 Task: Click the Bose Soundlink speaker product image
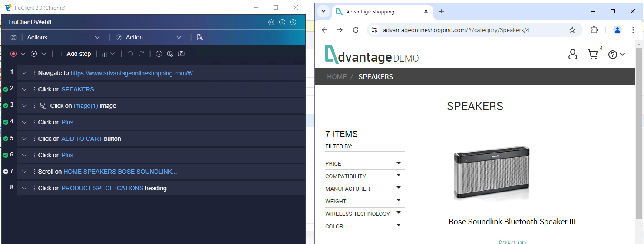492,173
